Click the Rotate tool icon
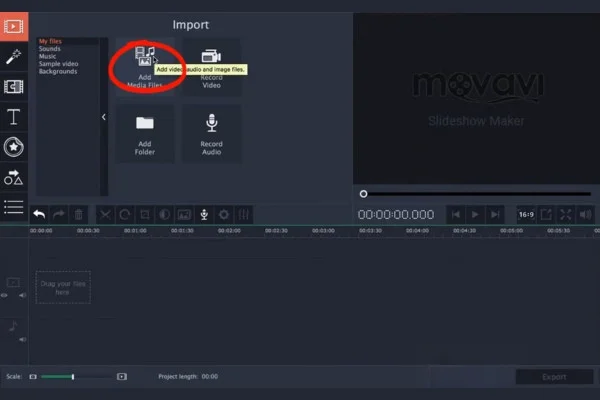This screenshot has height=400, width=600. coord(125,214)
